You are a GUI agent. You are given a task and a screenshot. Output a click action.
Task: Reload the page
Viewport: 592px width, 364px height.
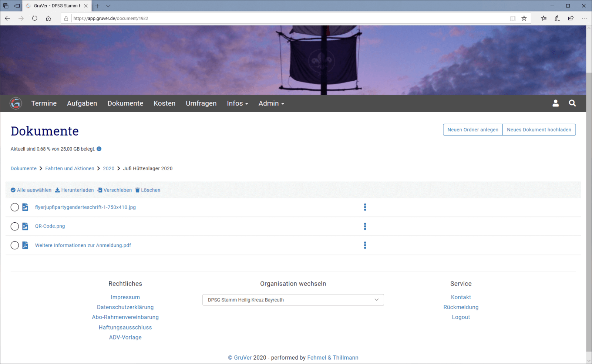[34, 18]
